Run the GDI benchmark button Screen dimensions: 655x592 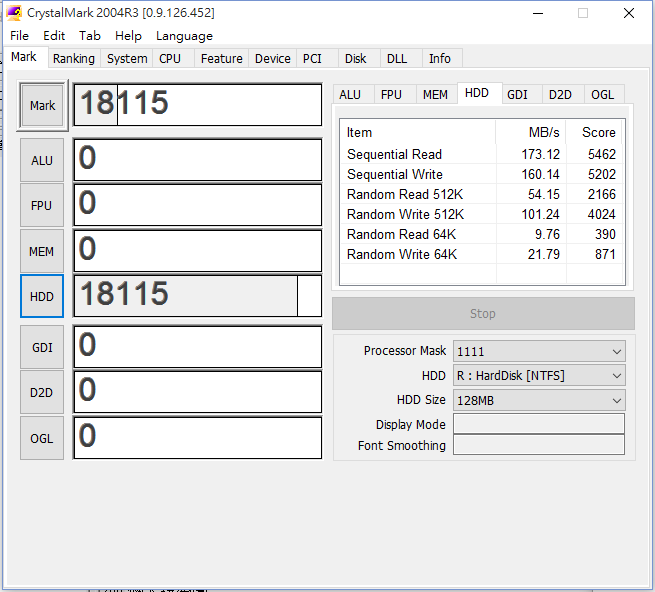point(42,348)
